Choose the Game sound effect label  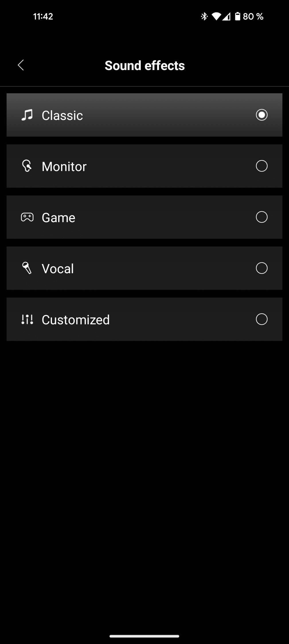58,218
